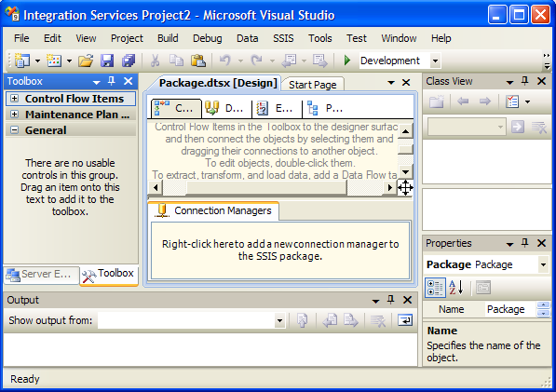Click the Open File folder icon

pyautogui.click(x=86, y=61)
